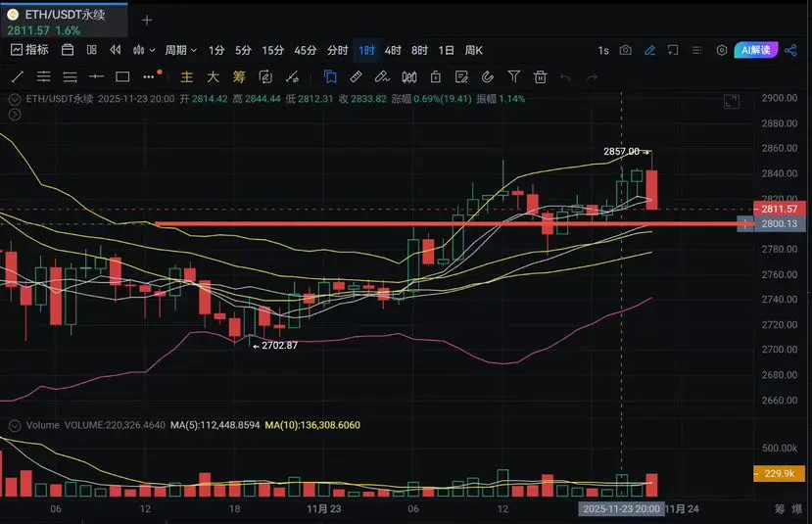This screenshot has width=812, height=524.
Task: Click the red 2811.57 price label
Action: click(779, 209)
